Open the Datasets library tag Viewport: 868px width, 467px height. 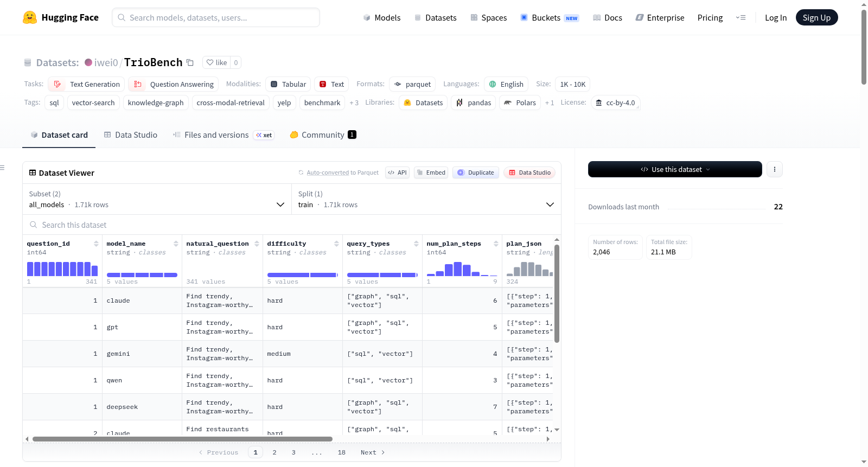click(423, 103)
